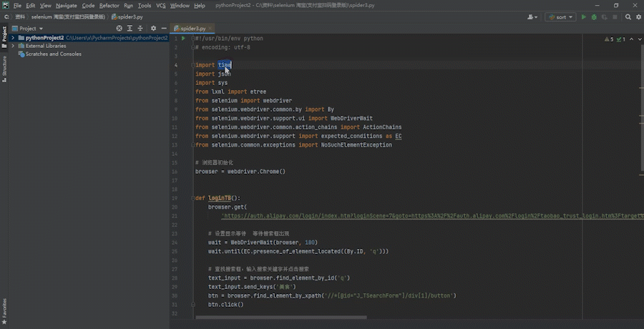Click the warnings count inspection indicator
Image resolution: width=644 pixels, height=329 pixels.
[609, 39]
